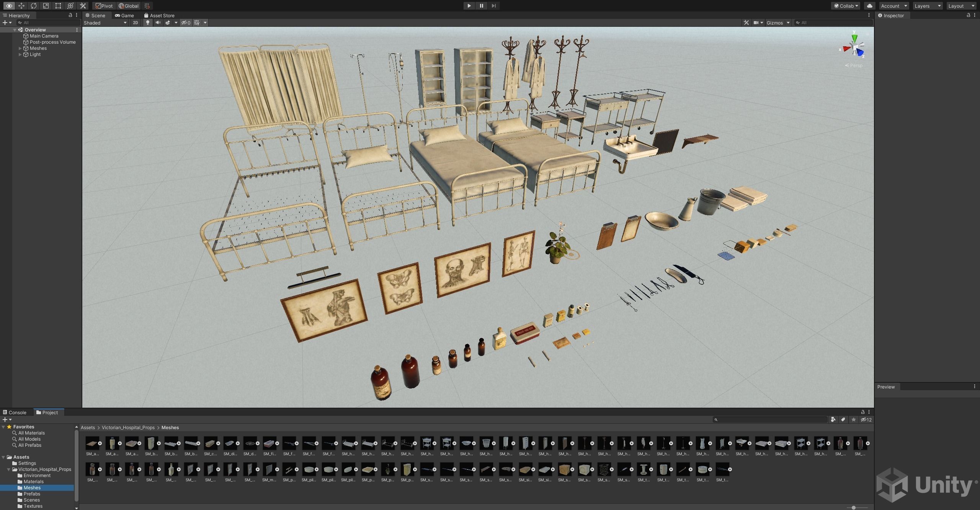The width and height of the screenshot is (980, 510).
Task: Go to Assets in breadcrumb path
Action: click(x=88, y=427)
